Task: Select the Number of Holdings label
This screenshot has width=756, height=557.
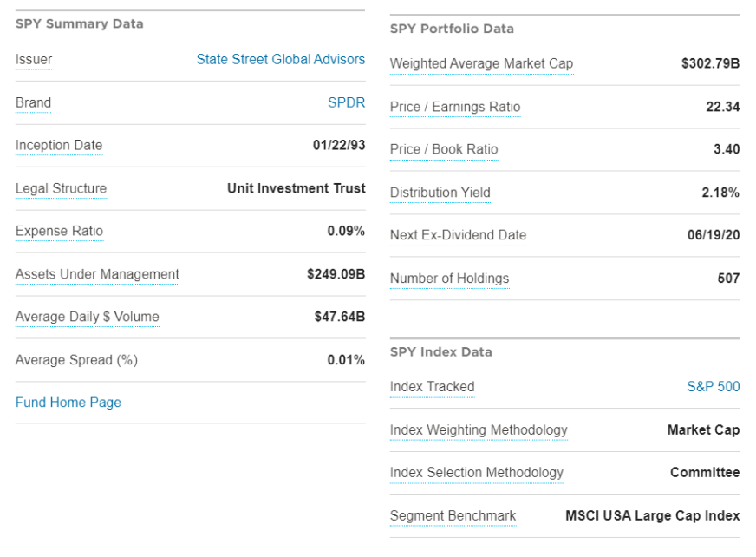Action: pyautogui.click(x=449, y=278)
